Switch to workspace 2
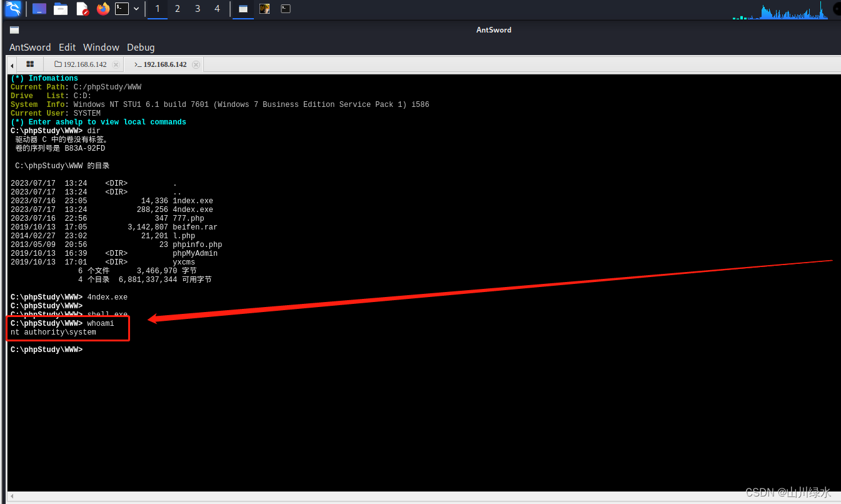Image resolution: width=841 pixels, height=504 pixels. pyautogui.click(x=178, y=9)
